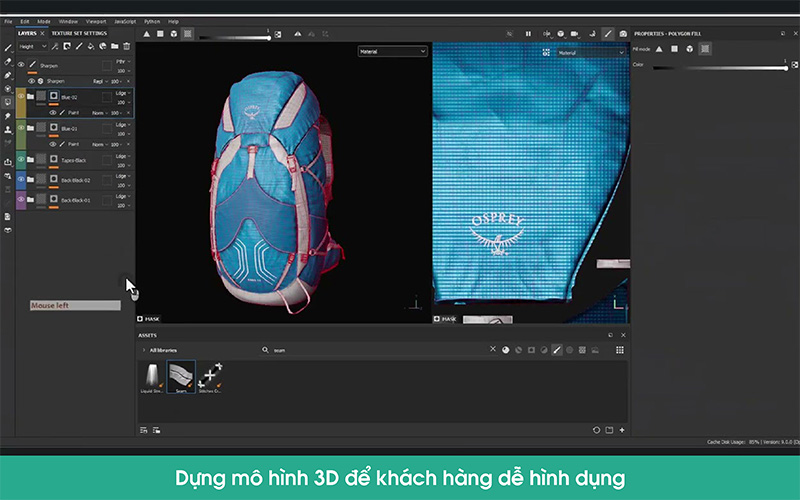Select triangle fill mode in Properties panel
800x500 pixels.
659,48
